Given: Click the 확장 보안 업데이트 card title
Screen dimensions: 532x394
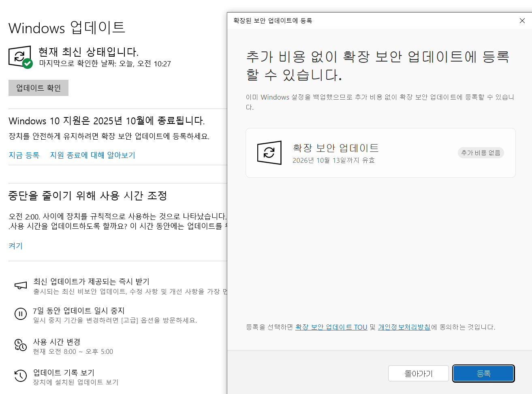Looking at the screenshot, I should pyautogui.click(x=335, y=148).
